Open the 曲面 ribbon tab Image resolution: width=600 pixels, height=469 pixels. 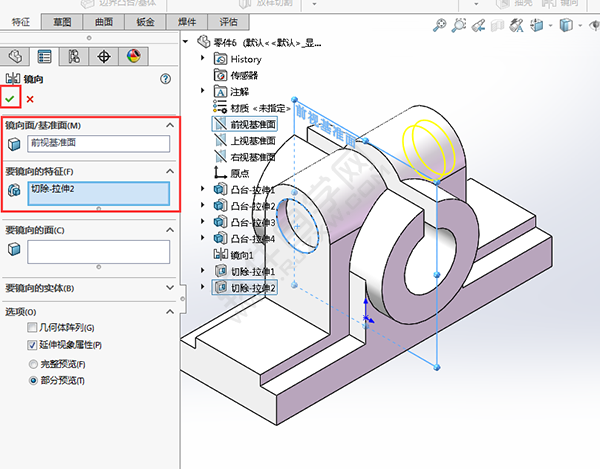(x=104, y=22)
